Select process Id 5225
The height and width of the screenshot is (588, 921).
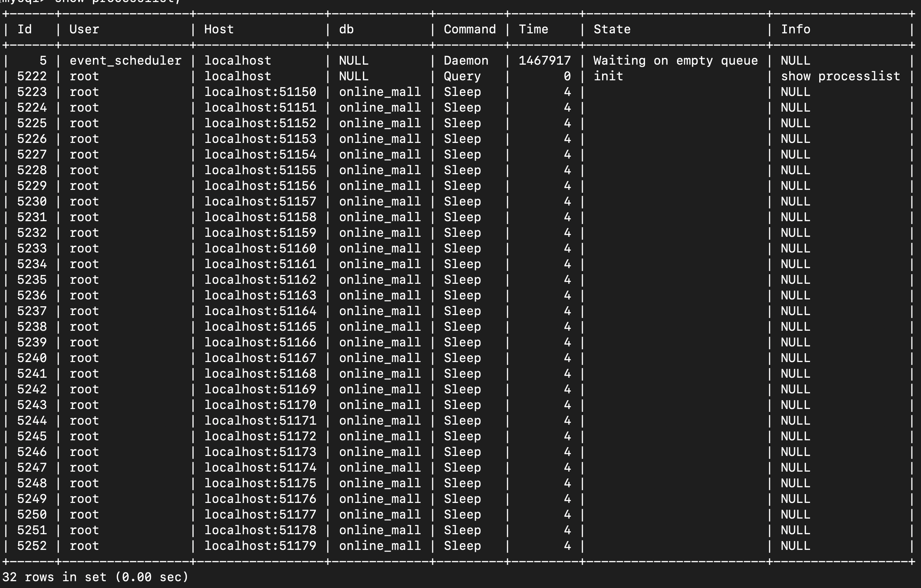[32, 124]
